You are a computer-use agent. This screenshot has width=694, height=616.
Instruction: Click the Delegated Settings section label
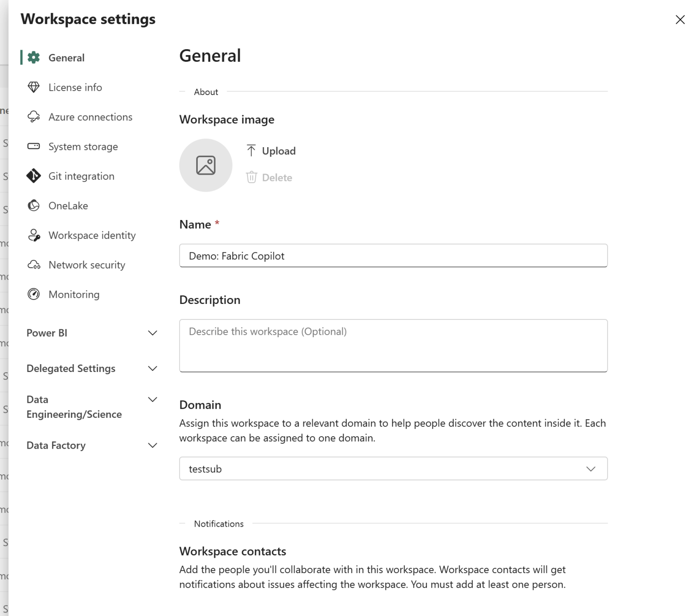pos(71,369)
